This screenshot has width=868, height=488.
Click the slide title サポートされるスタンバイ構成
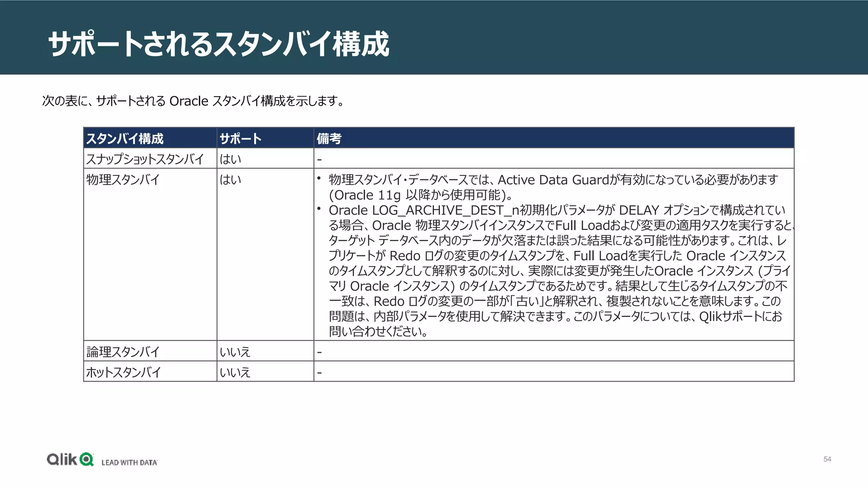(x=219, y=44)
